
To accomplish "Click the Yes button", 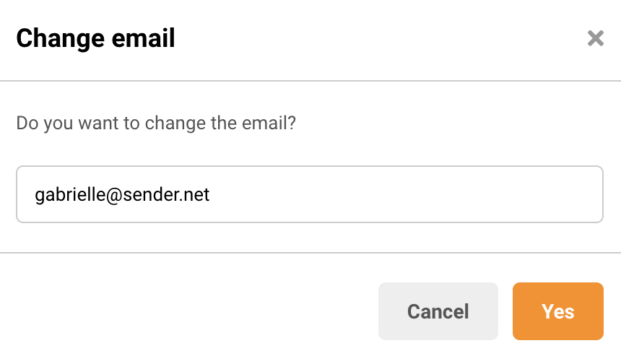I will [x=557, y=311].
